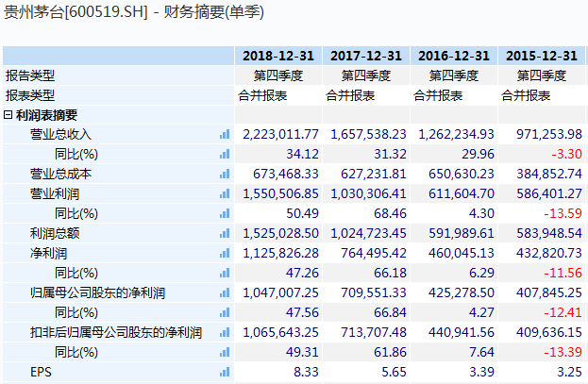Click 第四季度 under 2018-12-31
This screenshot has width=588, height=384.
coord(278,75)
